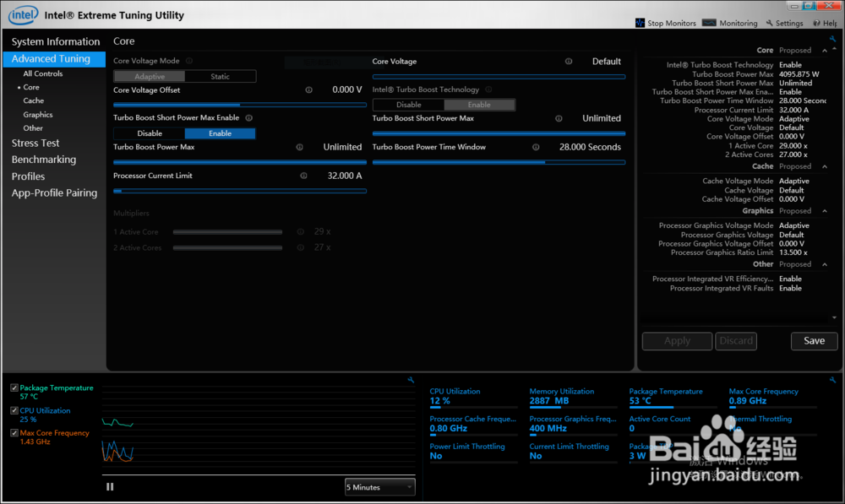
Task: Adjust the Core Voltage Offset slider
Action: click(x=240, y=105)
